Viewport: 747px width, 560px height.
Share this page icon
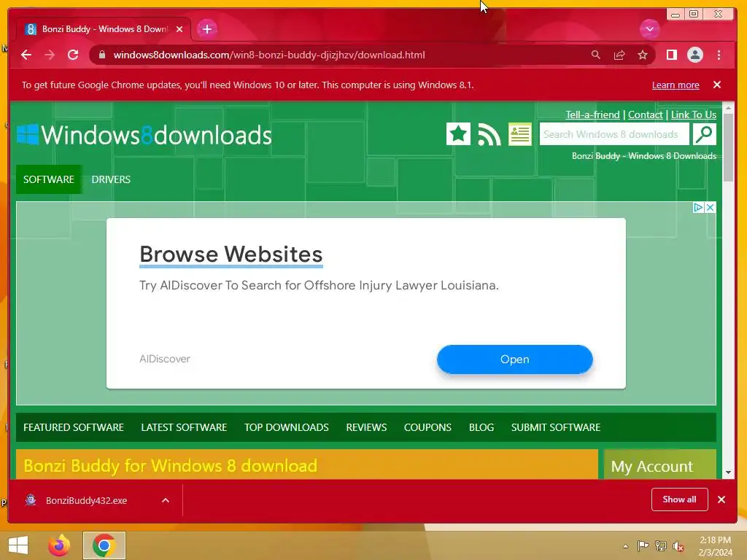[x=619, y=55]
